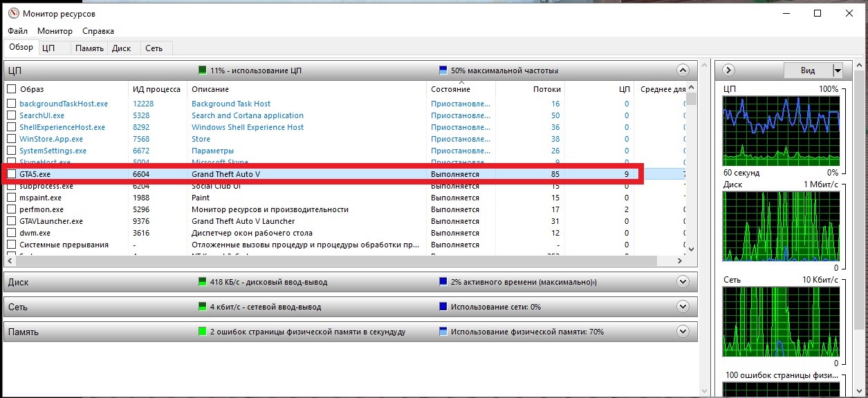This screenshot has height=398, width=868.
Task: Sort by Среднее для column header
Action: click(x=661, y=89)
